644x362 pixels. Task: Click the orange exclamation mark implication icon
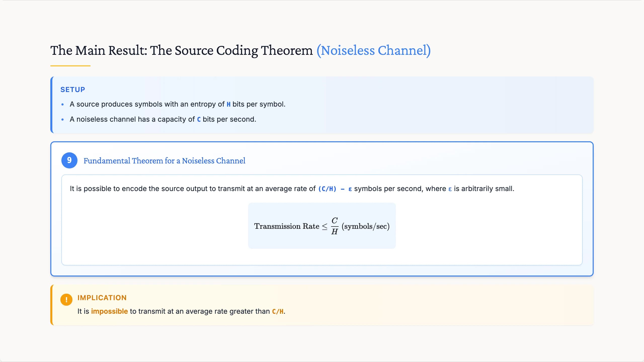pos(66,299)
